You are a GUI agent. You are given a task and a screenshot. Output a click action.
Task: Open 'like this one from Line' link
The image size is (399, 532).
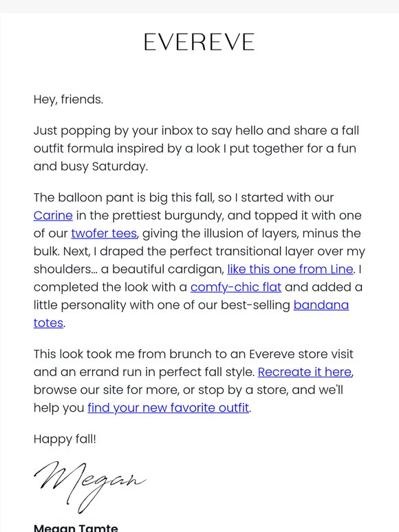(x=290, y=269)
